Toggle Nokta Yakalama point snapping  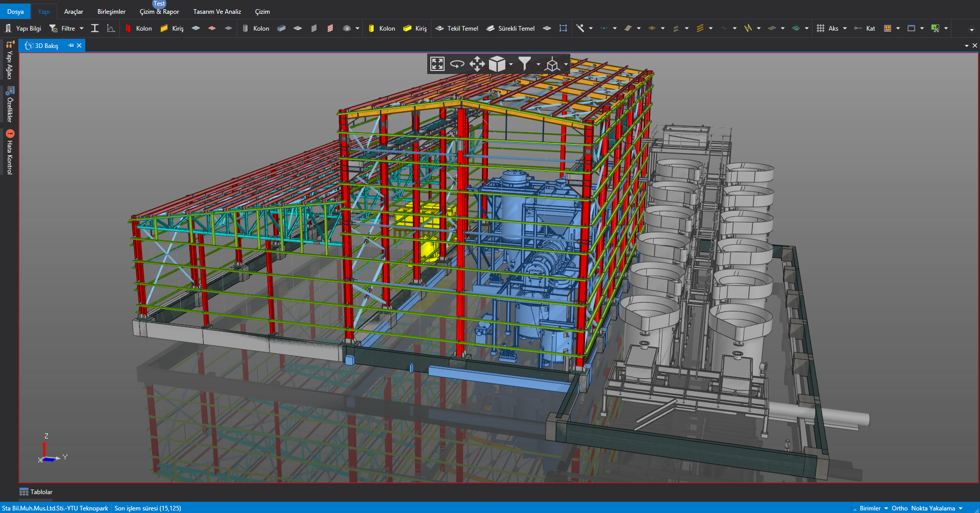click(933, 508)
